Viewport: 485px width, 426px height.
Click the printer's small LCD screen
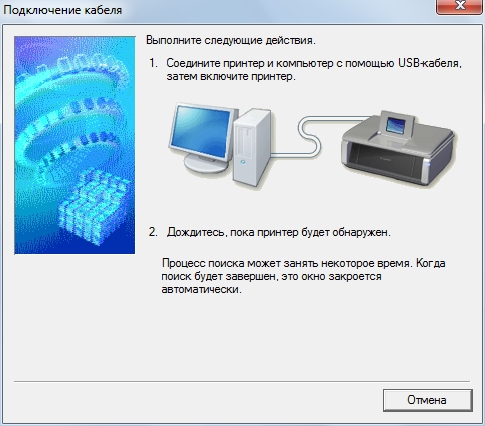click(396, 126)
